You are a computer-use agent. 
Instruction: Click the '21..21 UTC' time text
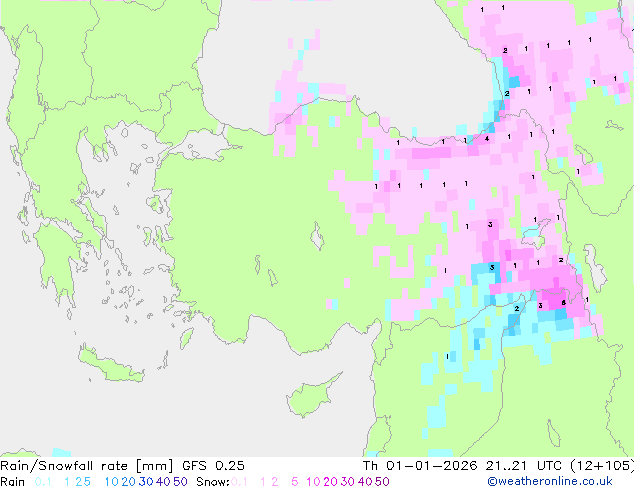(526, 466)
